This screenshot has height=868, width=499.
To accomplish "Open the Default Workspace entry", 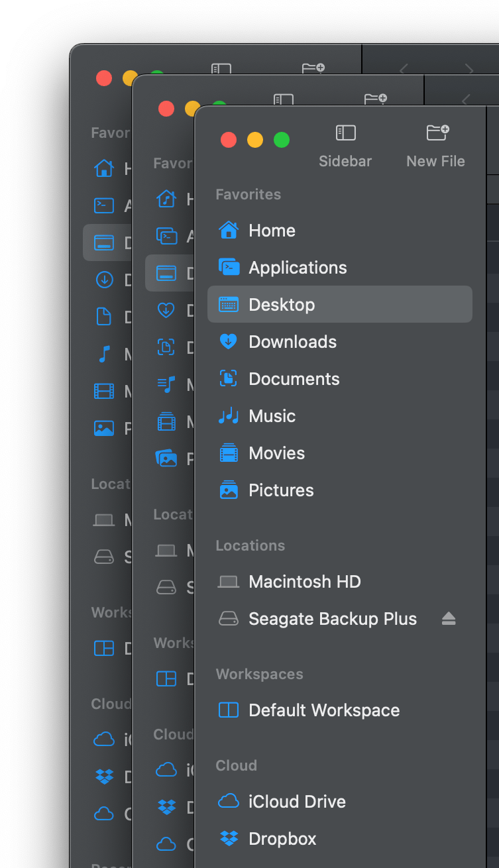I will point(323,710).
